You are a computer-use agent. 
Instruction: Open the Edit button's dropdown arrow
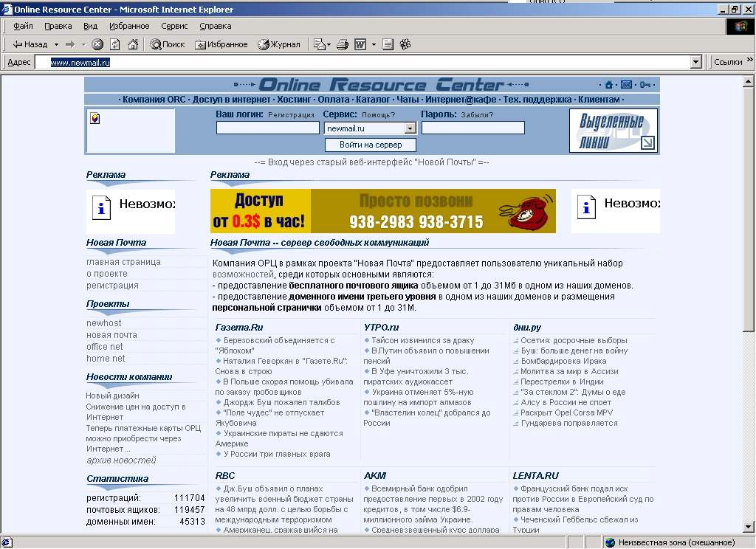[x=374, y=44]
